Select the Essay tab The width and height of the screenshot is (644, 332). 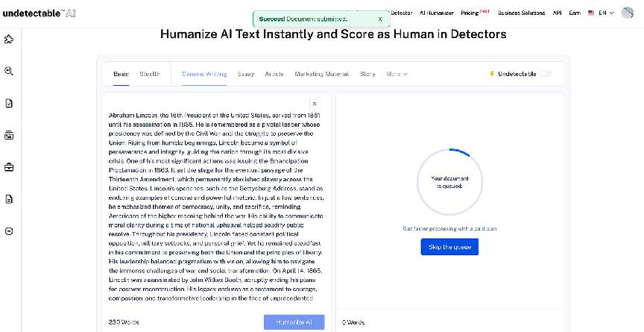246,74
